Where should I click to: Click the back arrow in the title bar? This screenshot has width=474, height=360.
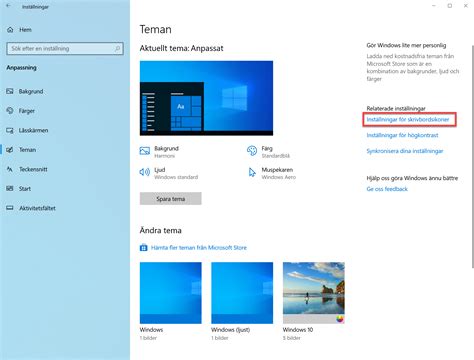coord(8,6)
